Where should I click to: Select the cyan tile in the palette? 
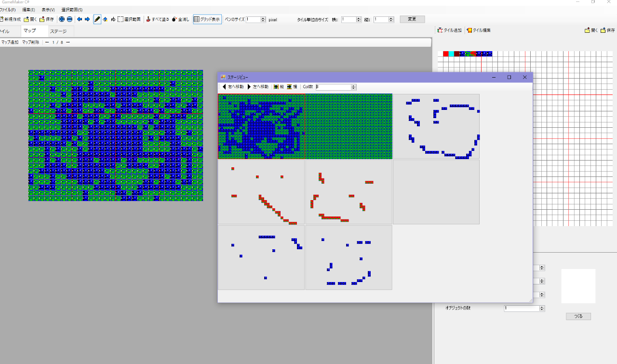click(x=451, y=54)
